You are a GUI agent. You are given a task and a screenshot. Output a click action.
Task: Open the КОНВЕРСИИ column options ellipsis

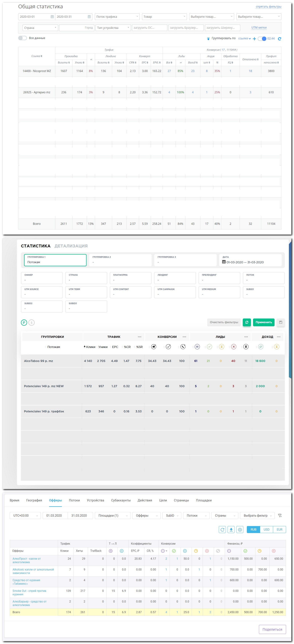(184, 337)
